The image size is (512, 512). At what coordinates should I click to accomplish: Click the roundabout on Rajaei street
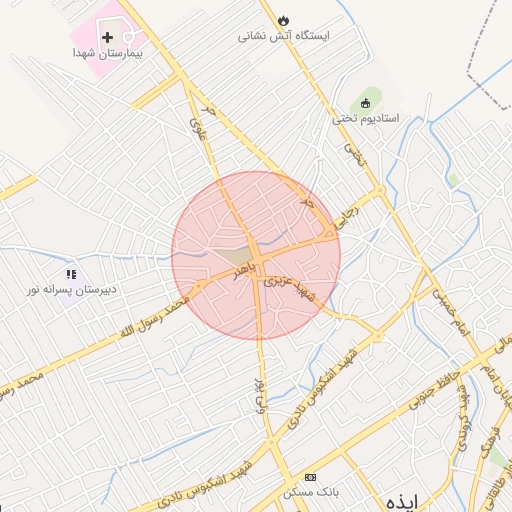click(380, 190)
